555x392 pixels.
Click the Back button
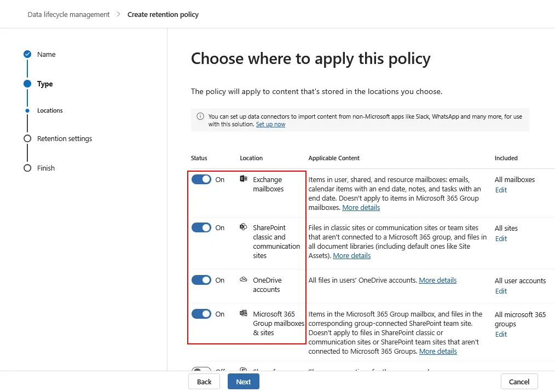click(x=204, y=381)
